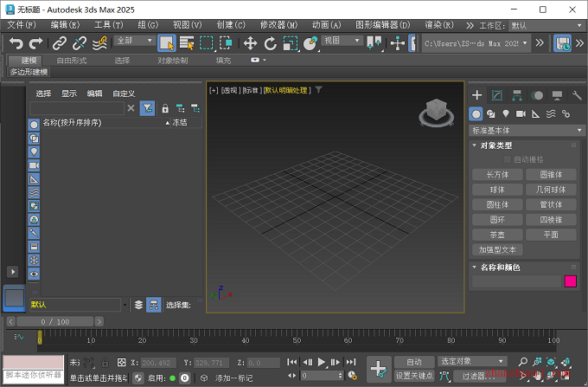This screenshot has height=387, width=588.
Task: Open the Display command panel tab
Action: [557, 95]
